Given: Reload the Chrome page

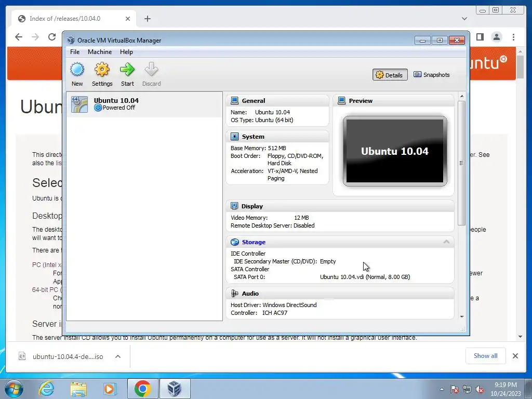Looking at the screenshot, I should (x=52, y=37).
